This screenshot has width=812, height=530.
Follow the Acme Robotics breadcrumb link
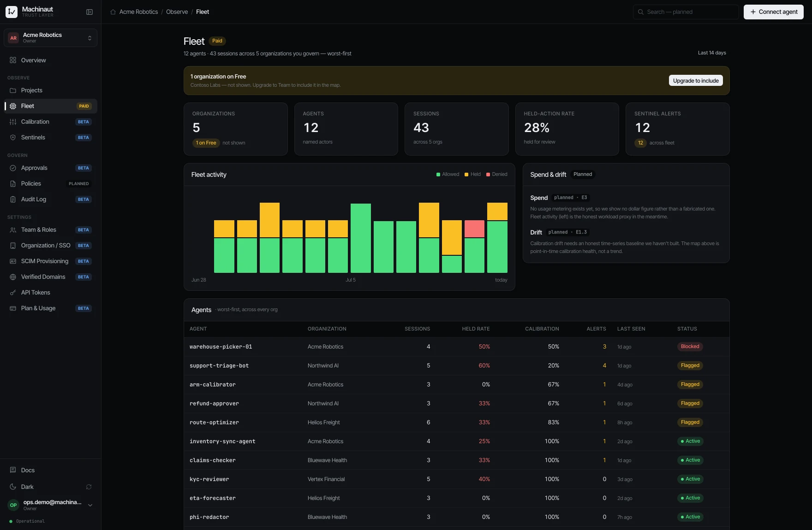coord(138,12)
